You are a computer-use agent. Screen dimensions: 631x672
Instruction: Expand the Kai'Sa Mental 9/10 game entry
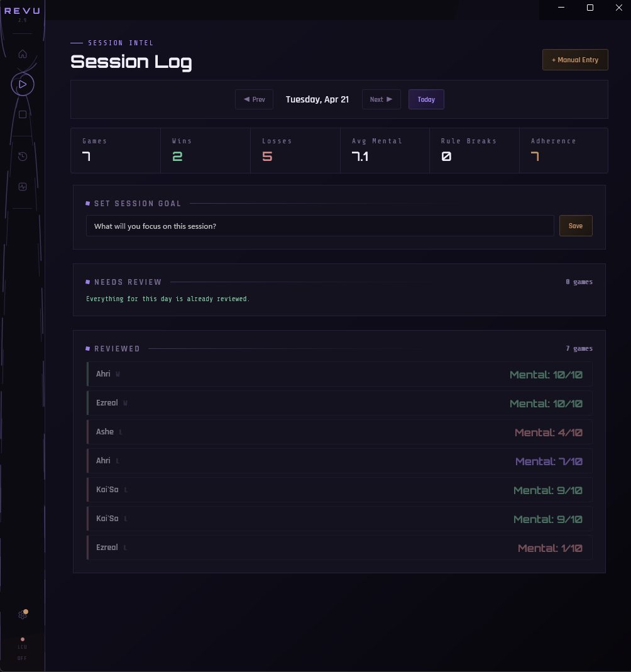coord(339,490)
